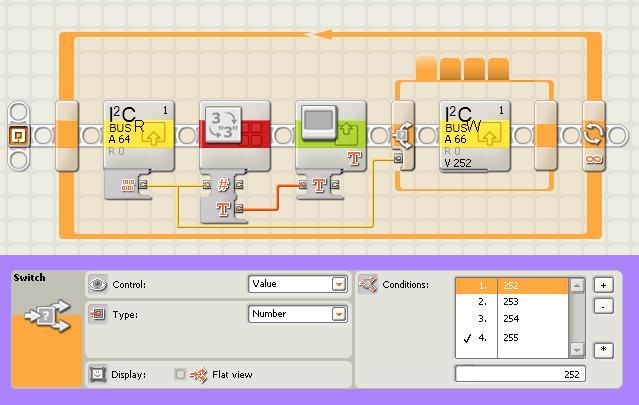The width and height of the screenshot is (639, 405).
Task: Click the conditions list scroll up arrow
Action: pos(576,286)
